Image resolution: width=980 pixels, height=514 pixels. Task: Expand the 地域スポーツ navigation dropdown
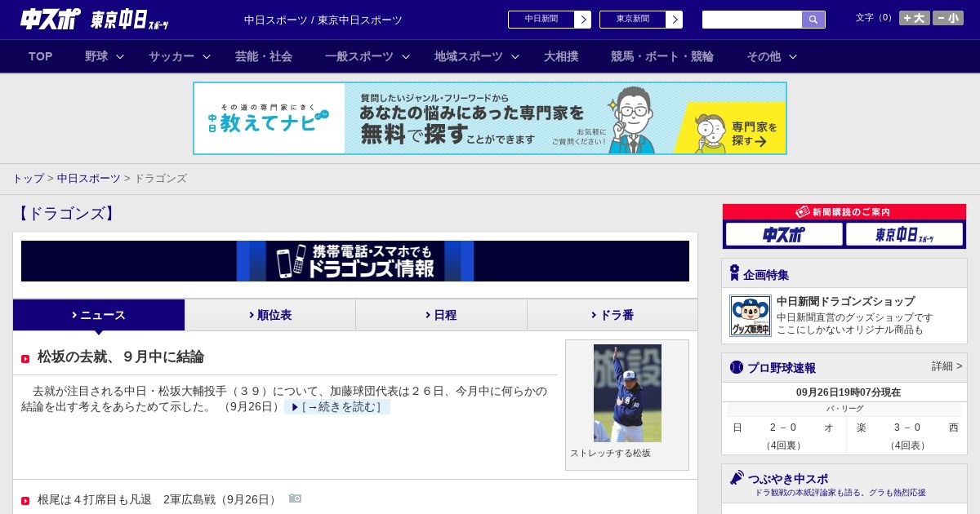[476, 56]
